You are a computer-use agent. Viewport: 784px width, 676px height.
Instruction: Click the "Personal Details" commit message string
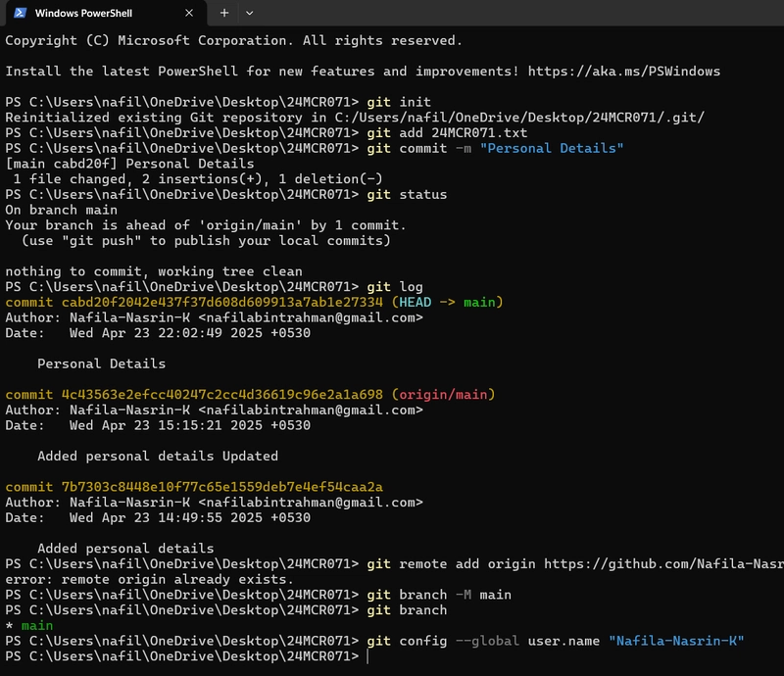[x=552, y=149]
